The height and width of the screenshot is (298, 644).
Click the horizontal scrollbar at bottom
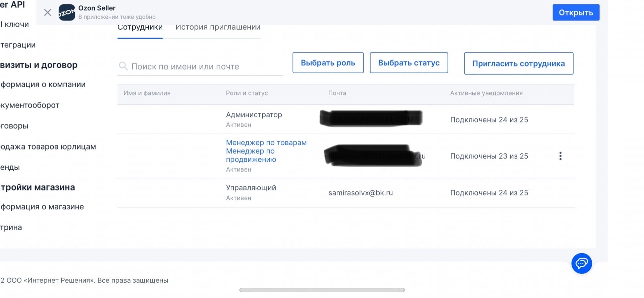322,290
